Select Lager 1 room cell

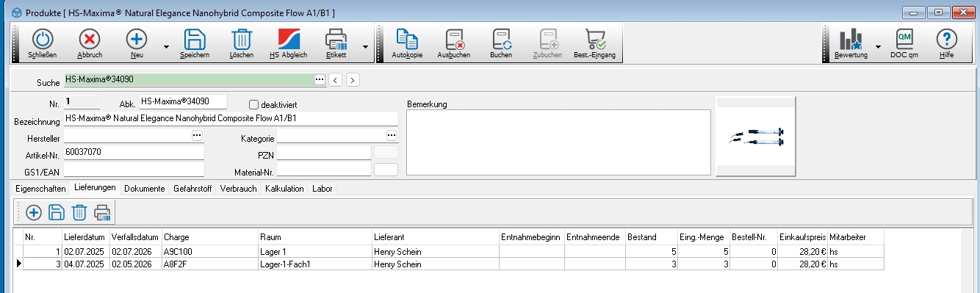pyautogui.click(x=315, y=252)
